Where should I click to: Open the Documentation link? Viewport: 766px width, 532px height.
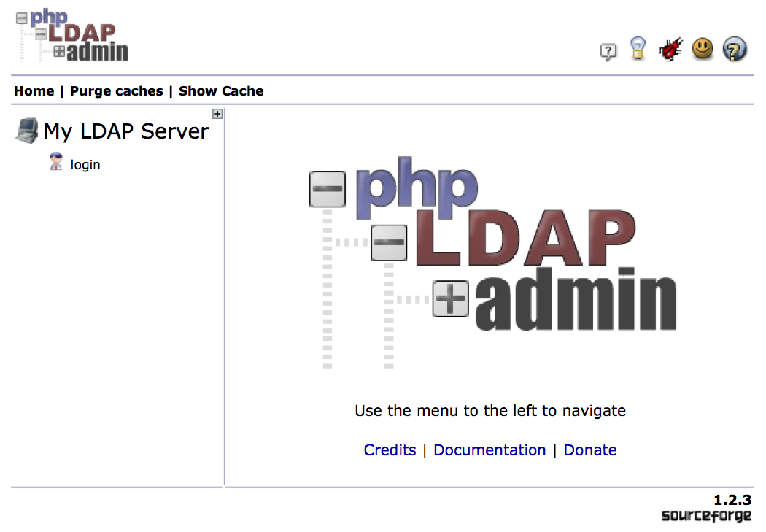click(x=490, y=450)
